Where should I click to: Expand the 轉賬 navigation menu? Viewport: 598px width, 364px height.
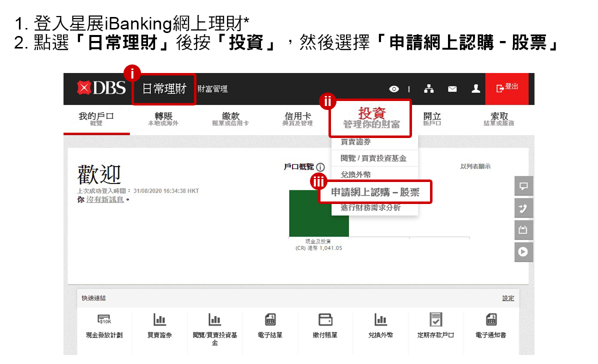click(x=163, y=119)
